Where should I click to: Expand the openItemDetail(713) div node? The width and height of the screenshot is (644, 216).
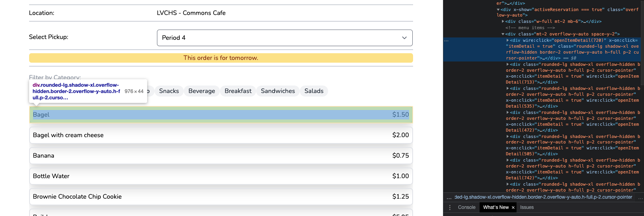[x=508, y=64]
